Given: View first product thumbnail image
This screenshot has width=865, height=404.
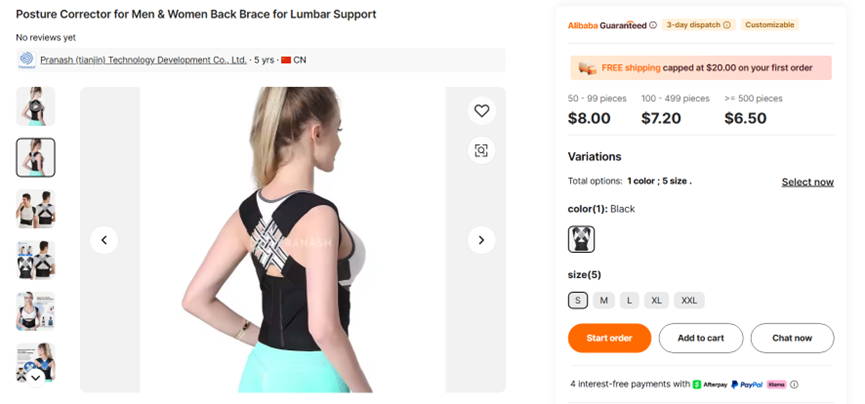Looking at the screenshot, I should point(35,107).
